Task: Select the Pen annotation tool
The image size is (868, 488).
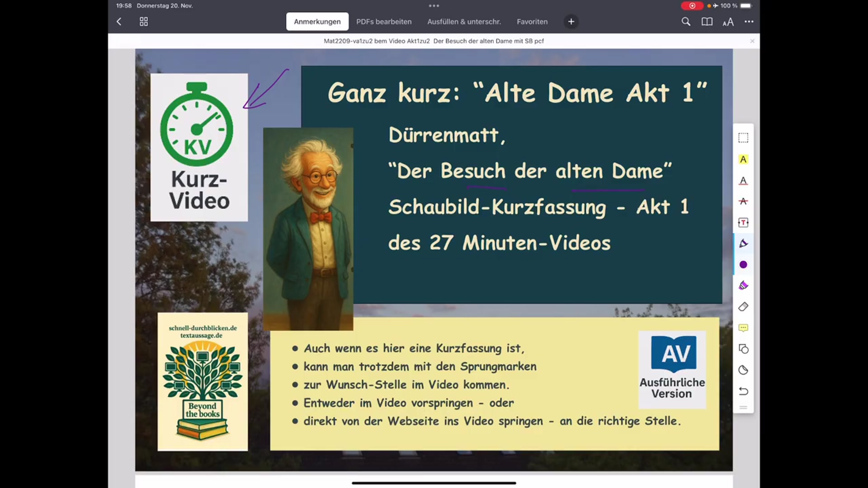Action: click(x=743, y=243)
